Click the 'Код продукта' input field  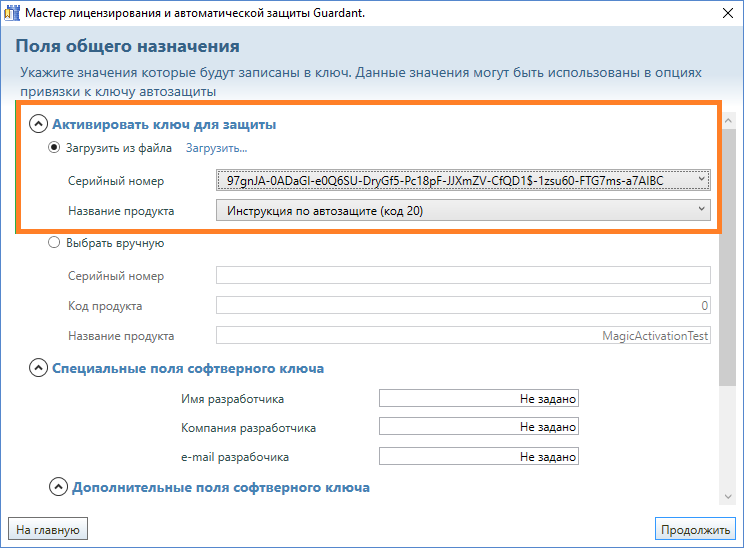click(x=463, y=306)
